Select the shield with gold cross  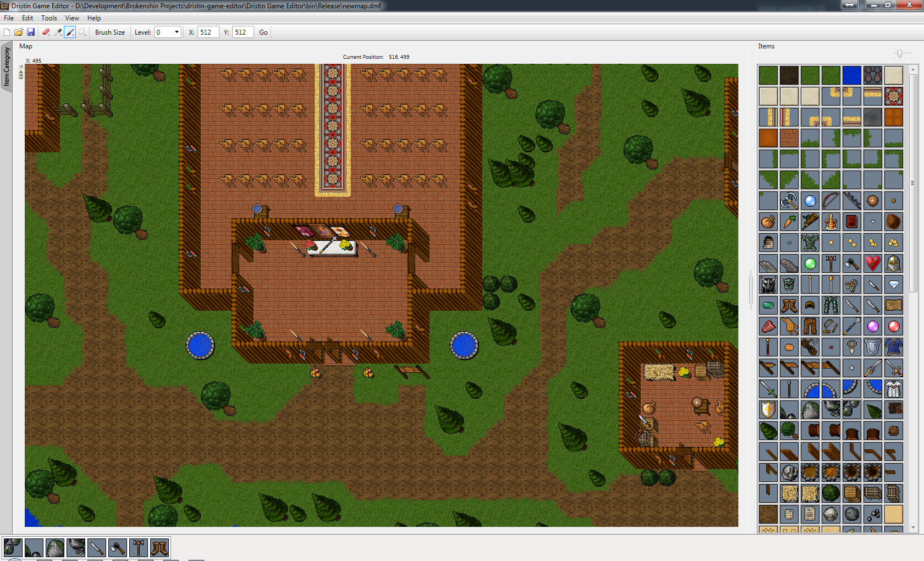click(x=768, y=409)
